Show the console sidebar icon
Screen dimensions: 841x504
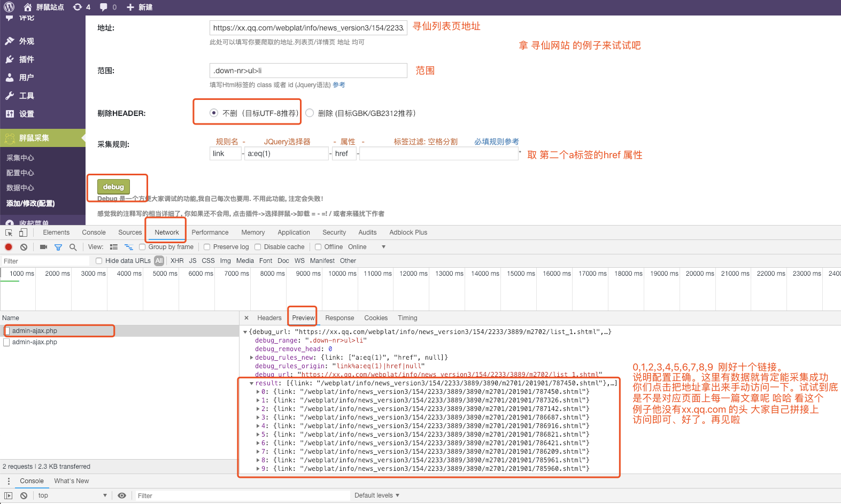(x=9, y=496)
